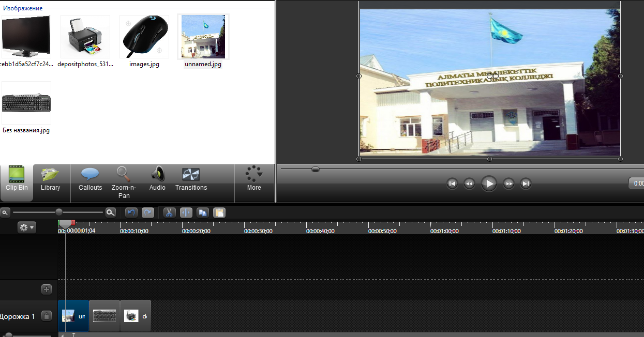Viewport: 644px width, 337px height.
Task: Adjust the track height slider at bottom left
Action: coord(8,335)
